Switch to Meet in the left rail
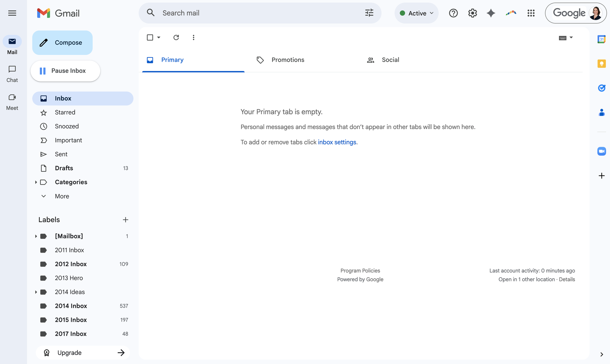 [x=12, y=101]
